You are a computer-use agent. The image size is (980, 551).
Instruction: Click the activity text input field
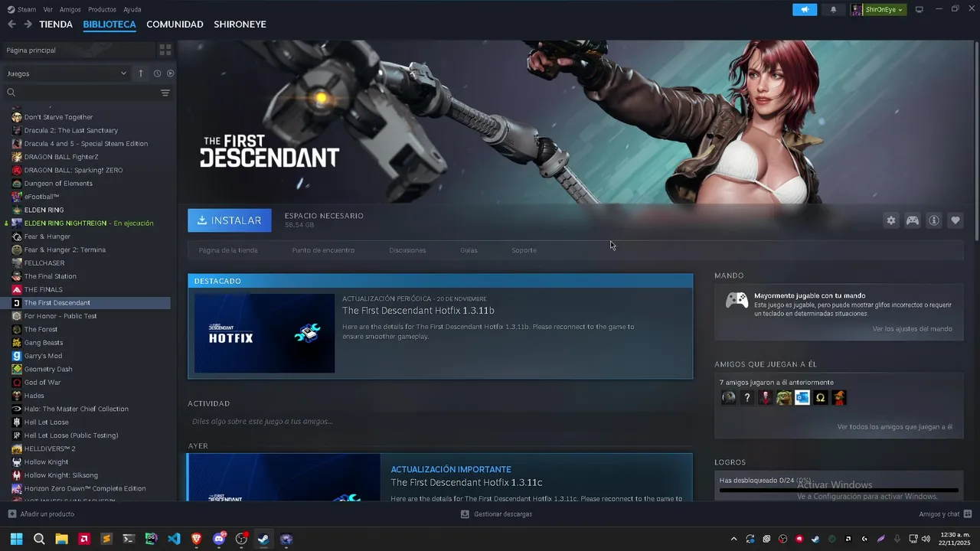tap(440, 422)
